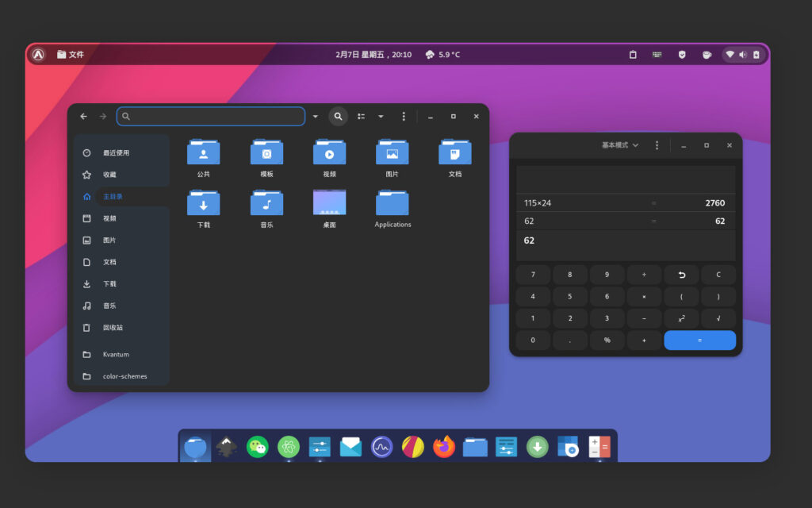Click the 2760 result in calculator history

click(x=714, y=203)
